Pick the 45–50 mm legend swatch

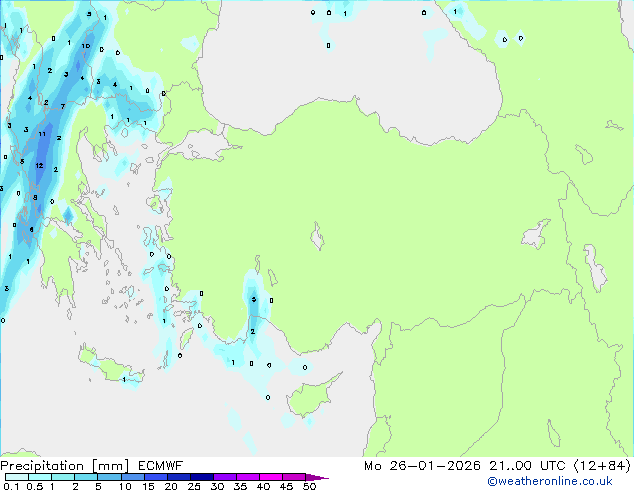point(294,477)
